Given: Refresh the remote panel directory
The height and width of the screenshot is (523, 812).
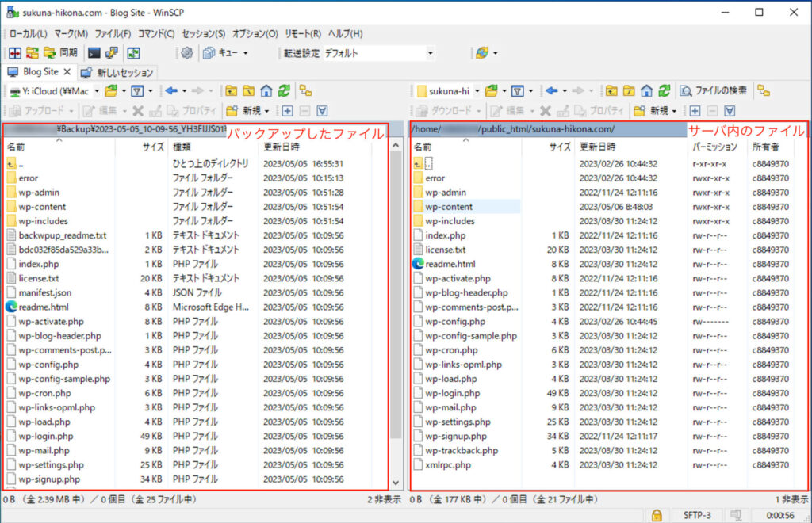Looking at the screenshot, I should 665,91.
